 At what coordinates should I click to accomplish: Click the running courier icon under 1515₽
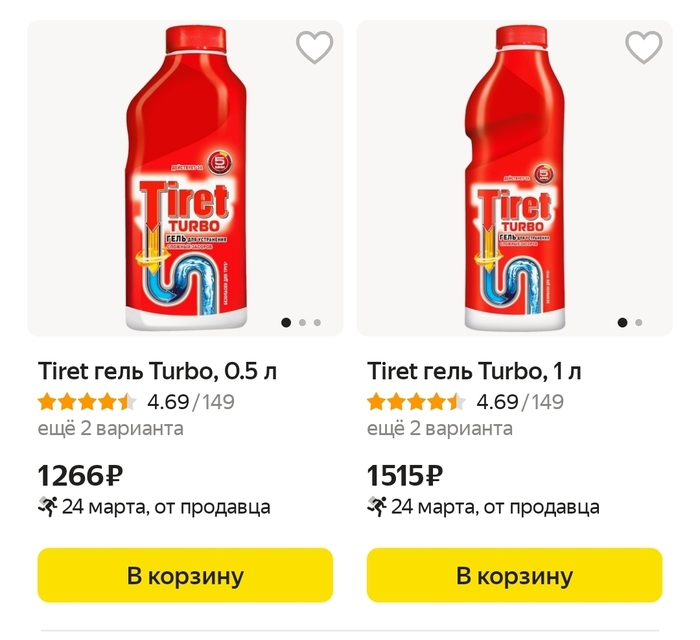click(376, 507)
